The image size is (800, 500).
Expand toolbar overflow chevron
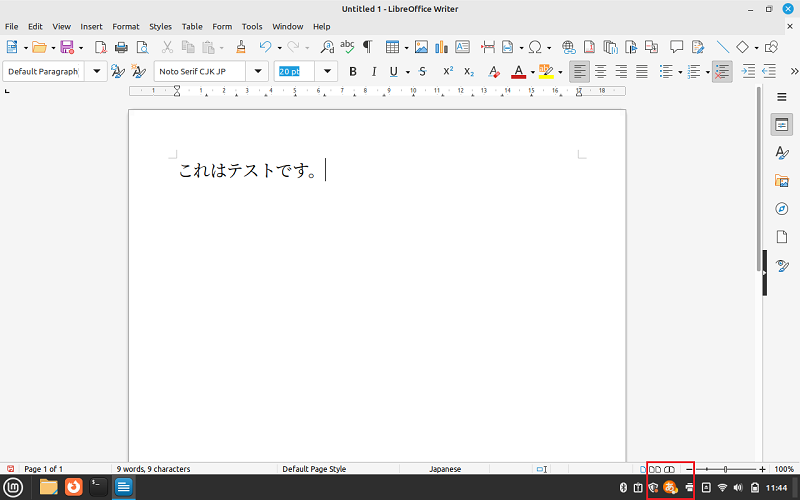793,71
